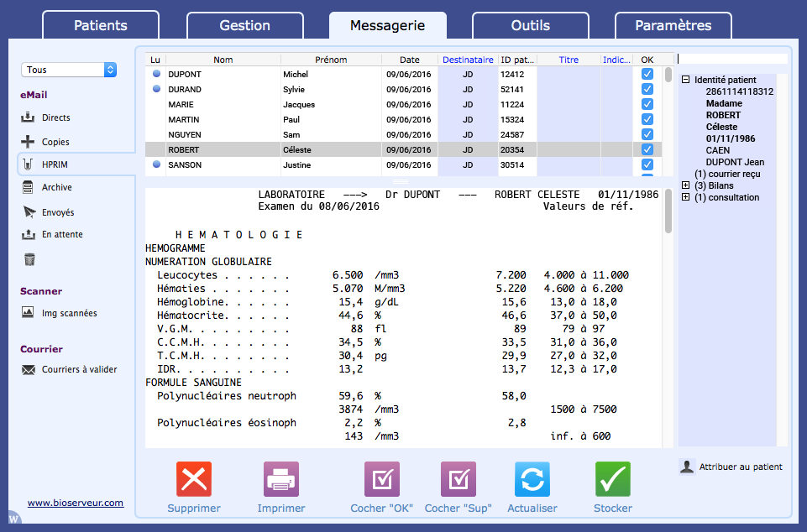Click the Stocker label

[612, 509]
